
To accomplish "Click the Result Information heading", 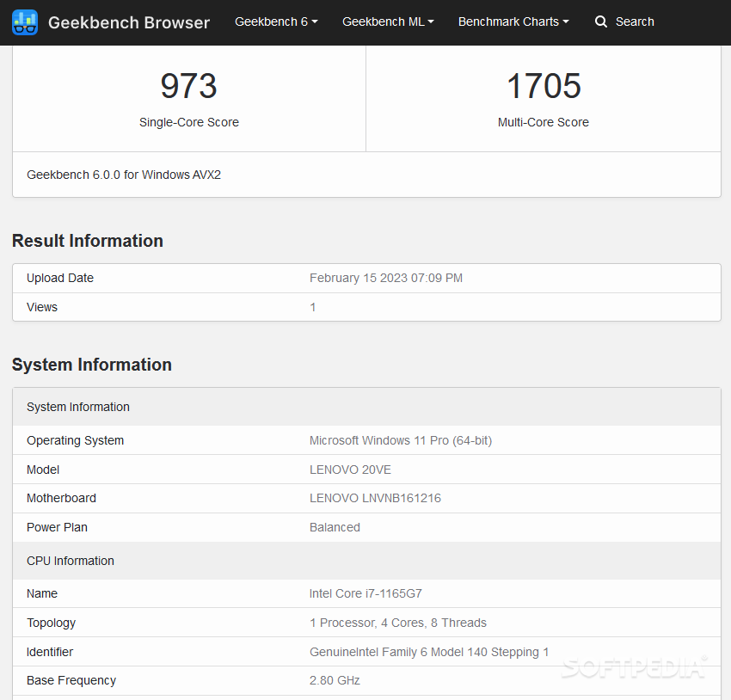I will [x=88, y=241].
